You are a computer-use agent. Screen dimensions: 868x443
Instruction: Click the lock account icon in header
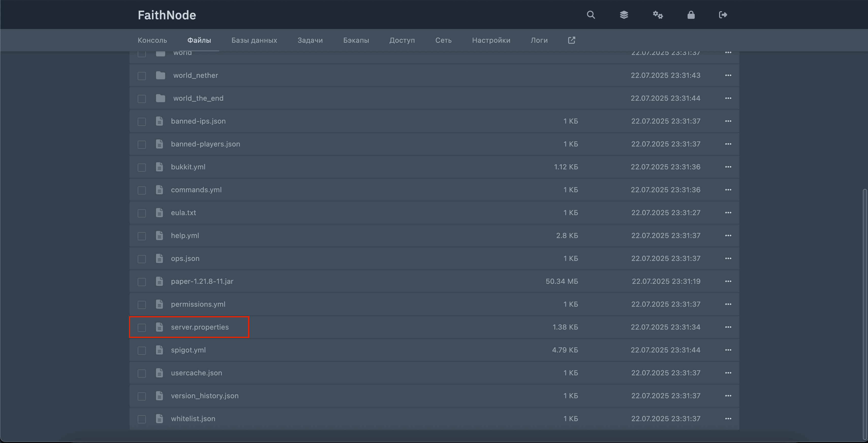[691, 15]
